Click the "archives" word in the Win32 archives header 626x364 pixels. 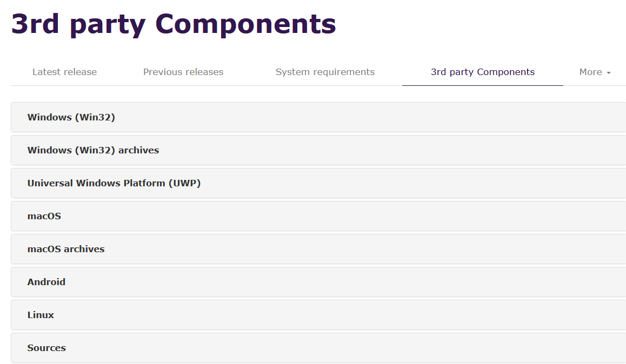(138, 150)
